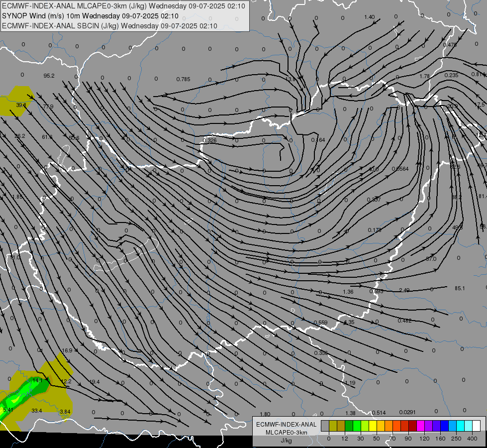Click the 0.559 value on the map
The width and height of the screenshot is (487, 448).
coord(320,323)
